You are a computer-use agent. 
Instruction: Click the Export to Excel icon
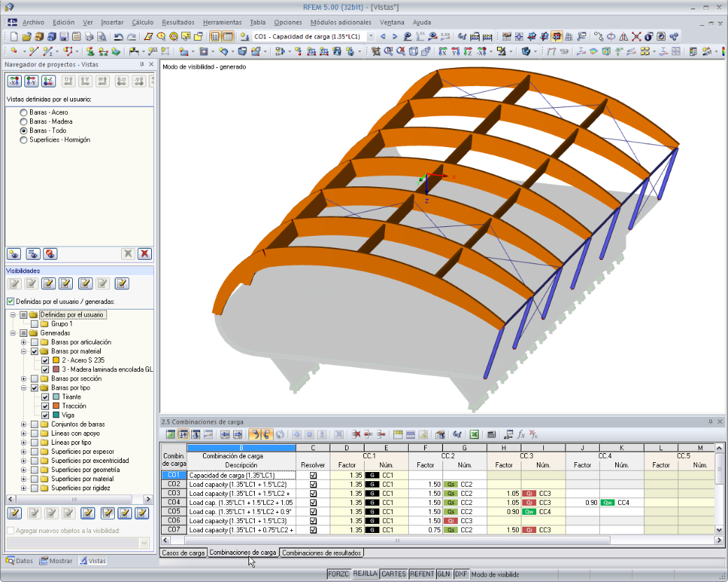[474, 435]
